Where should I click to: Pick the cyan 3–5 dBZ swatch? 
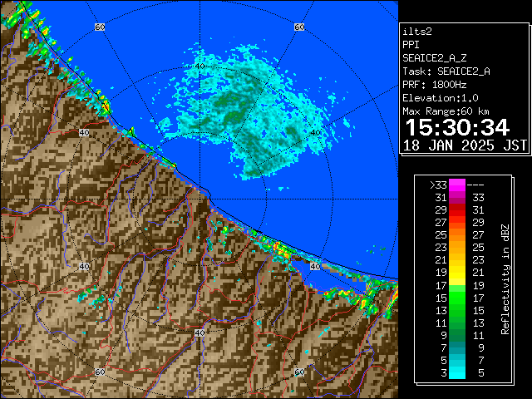(457, 372)
